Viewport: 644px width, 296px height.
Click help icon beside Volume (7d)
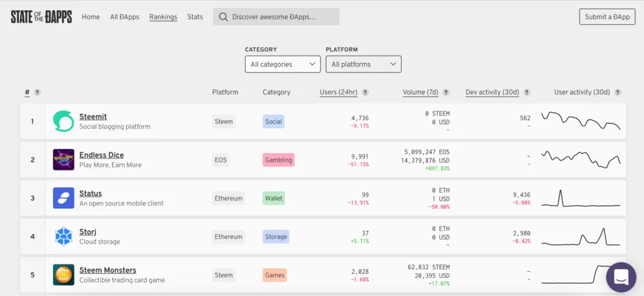click(x=445, y=93)
